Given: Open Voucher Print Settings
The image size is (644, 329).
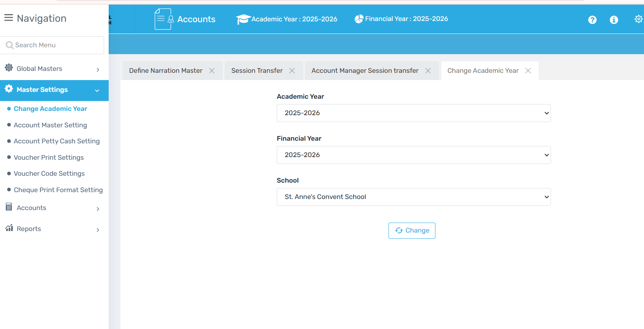Looking at the screenshot, I should pyautogui.click(x=49, y=157).
